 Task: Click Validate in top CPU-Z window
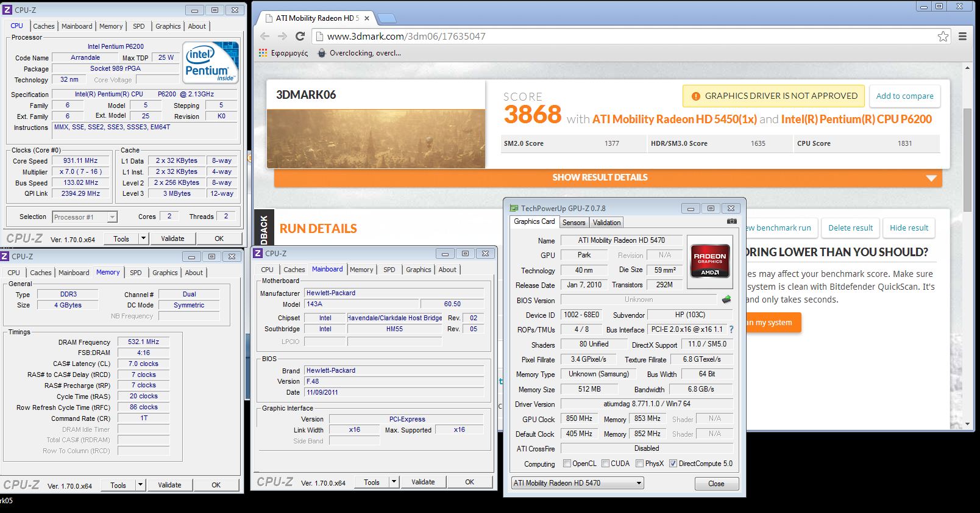172,239
